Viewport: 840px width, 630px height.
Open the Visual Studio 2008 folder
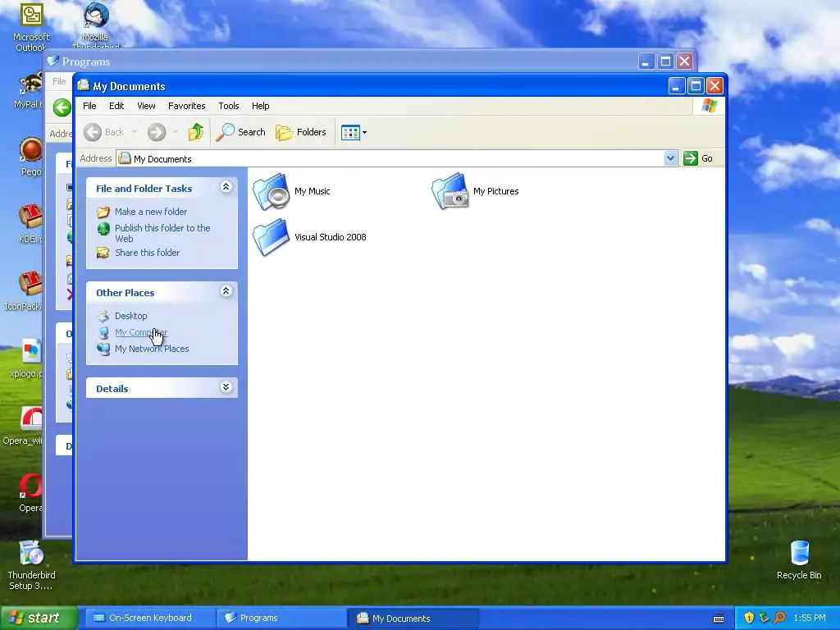click(x=309, y=237)
